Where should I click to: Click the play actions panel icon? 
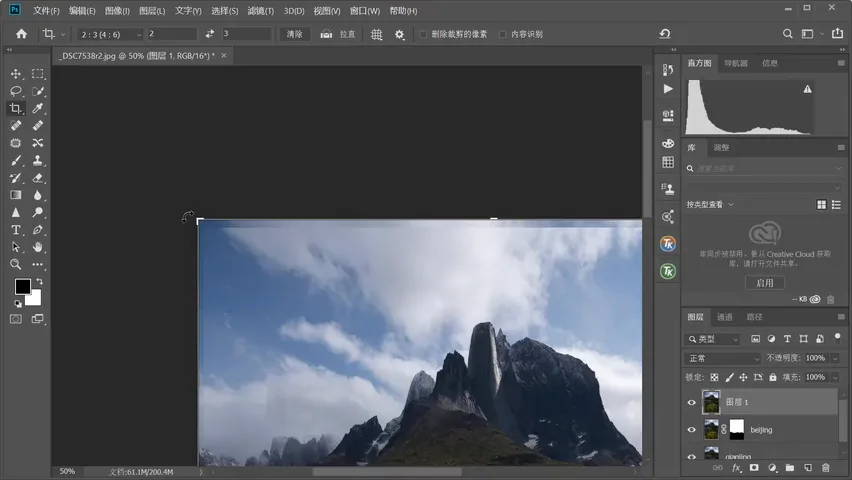point(668,89)
